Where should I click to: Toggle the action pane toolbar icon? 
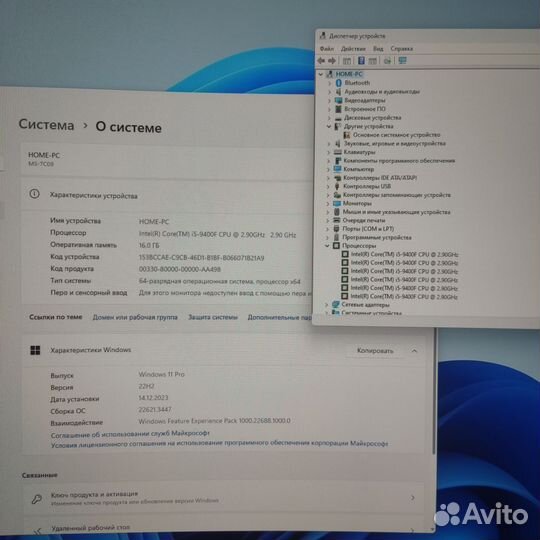coord(372,61)
